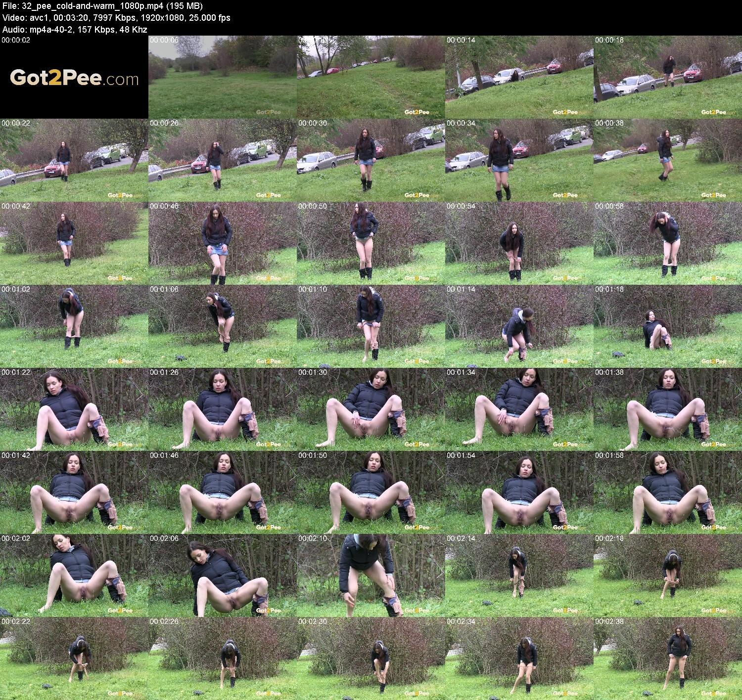Click the Video codec info line
742x700 pixels.
tap(116, 18)
